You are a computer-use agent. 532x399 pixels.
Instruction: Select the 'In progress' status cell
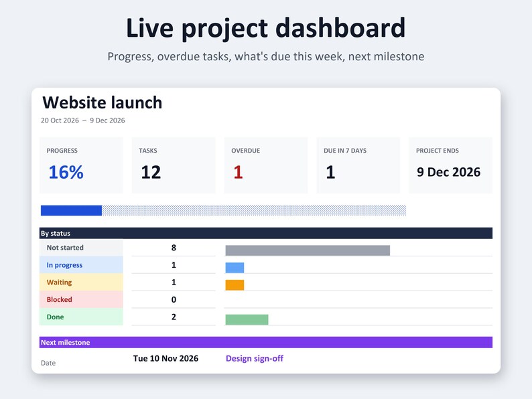click(x=81, y=265)
